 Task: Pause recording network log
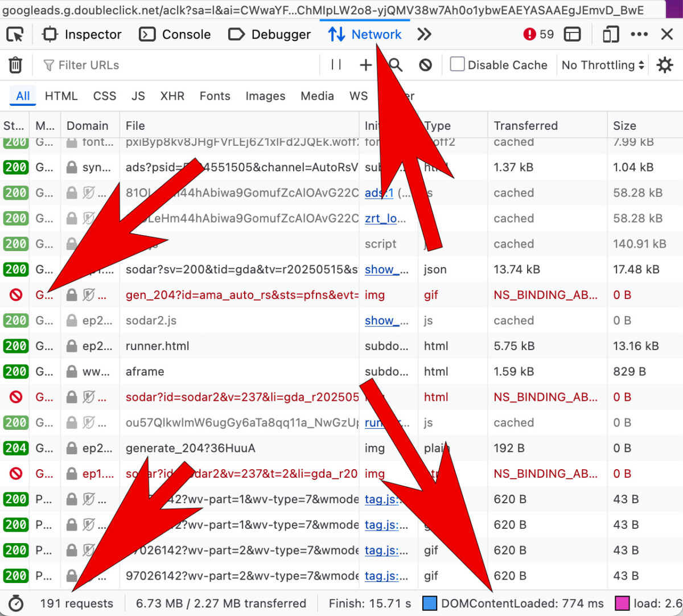click(336, 65)
